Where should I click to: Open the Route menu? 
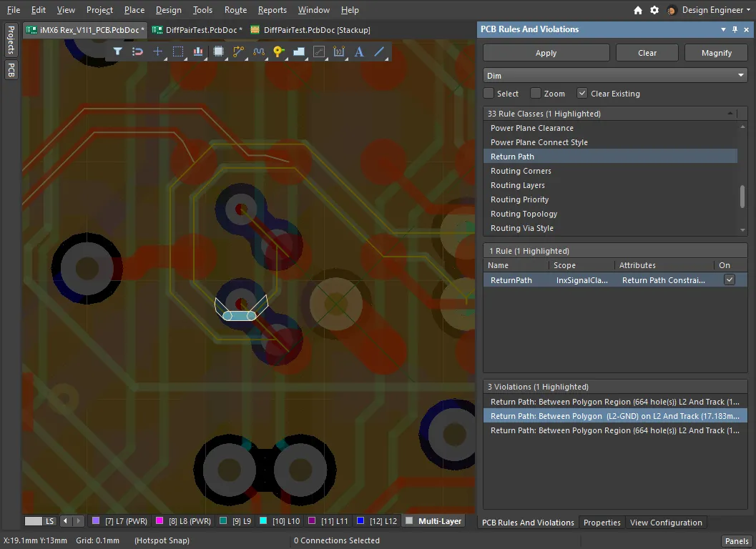pos(235,10)
